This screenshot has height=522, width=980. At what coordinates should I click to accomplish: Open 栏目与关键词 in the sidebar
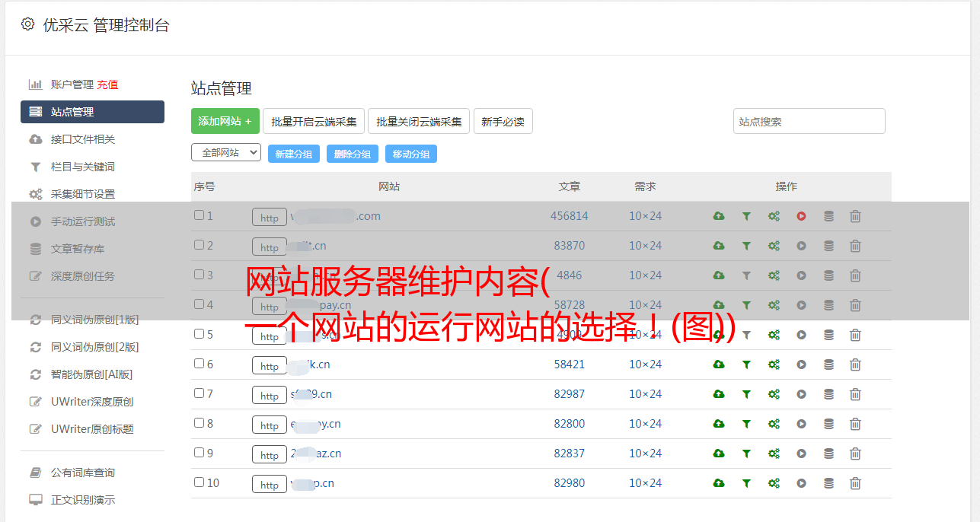(x=83, y=167)
